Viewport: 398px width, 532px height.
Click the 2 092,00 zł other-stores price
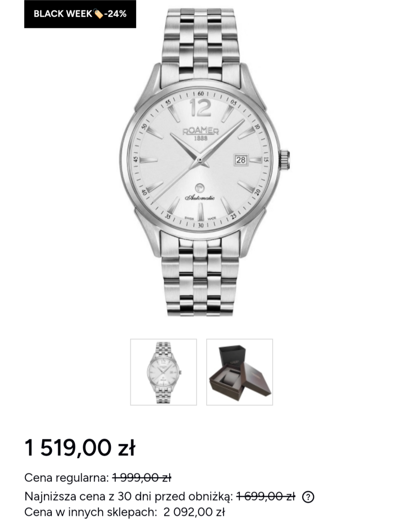pos(194,512)
